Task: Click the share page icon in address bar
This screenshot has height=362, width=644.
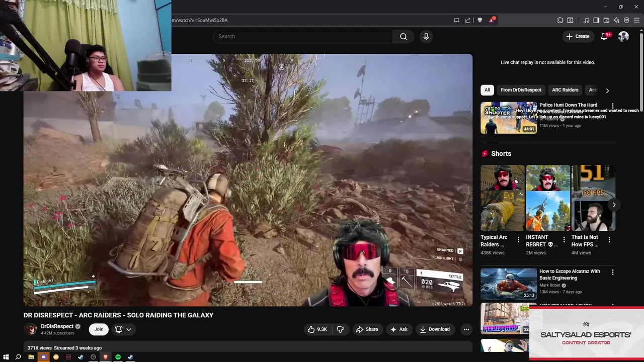Action: coord(468,20)
